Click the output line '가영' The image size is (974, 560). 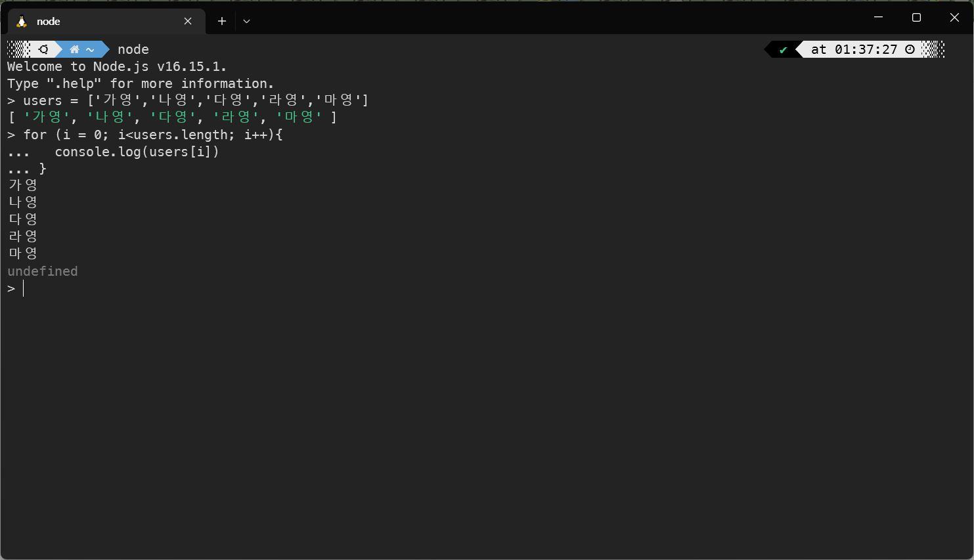(23, 186)
